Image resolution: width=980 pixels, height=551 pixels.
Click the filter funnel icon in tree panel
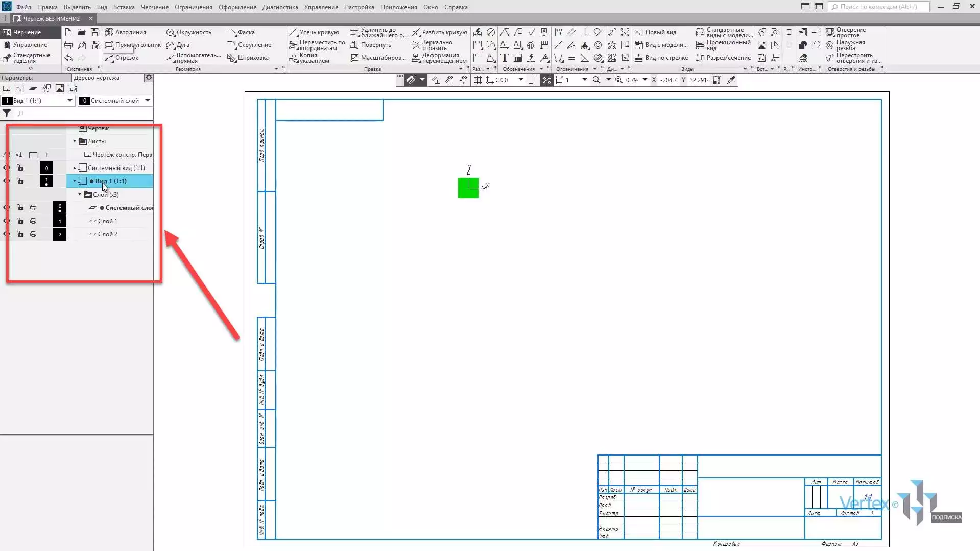pyautogui.click(x=7, y=113)
